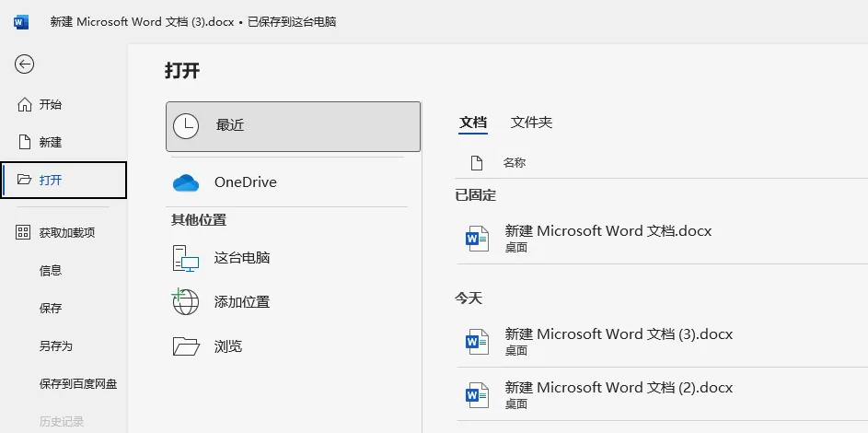Click the 已固定 section heading
The width and height of the screenshot is (868, 433).
[476, 195]
